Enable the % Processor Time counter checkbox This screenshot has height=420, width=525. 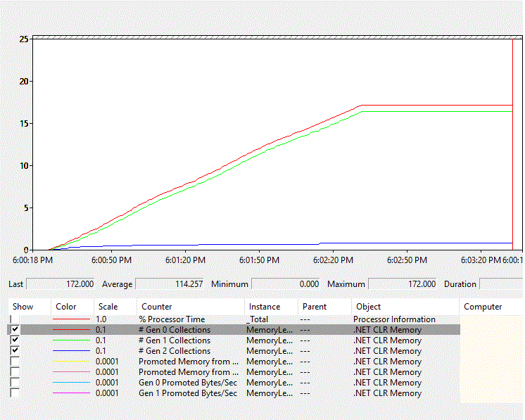[x=15, y=319]
